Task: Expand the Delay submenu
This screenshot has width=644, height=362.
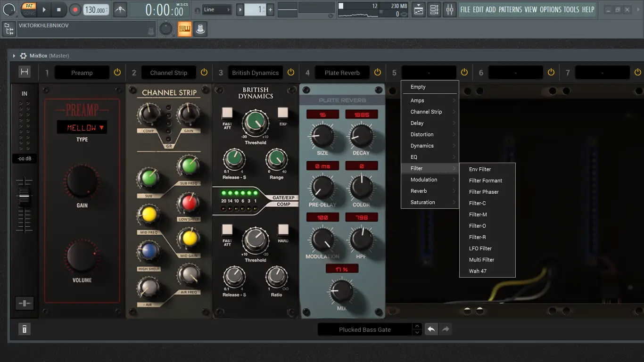Action: pyautogui.click(x=430, y=123)
